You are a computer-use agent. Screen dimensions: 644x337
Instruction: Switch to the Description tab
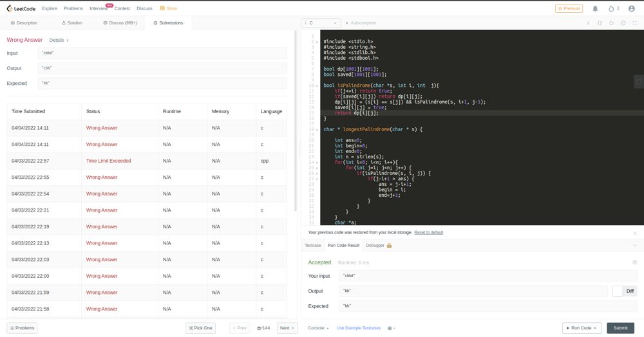point(24,23)
